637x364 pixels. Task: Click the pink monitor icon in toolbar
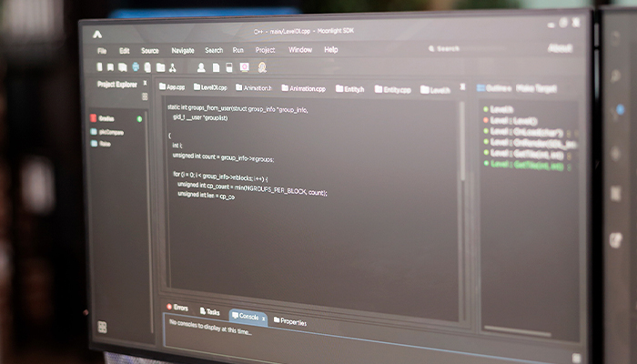244,67
